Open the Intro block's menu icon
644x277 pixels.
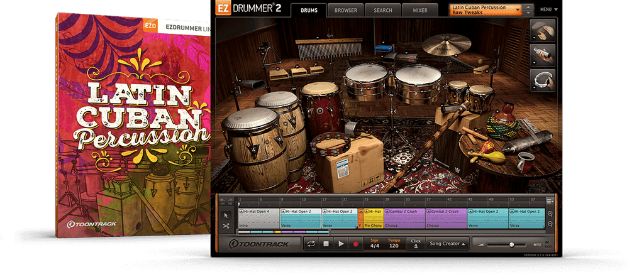pyautogui.click(x=241, y=211)
